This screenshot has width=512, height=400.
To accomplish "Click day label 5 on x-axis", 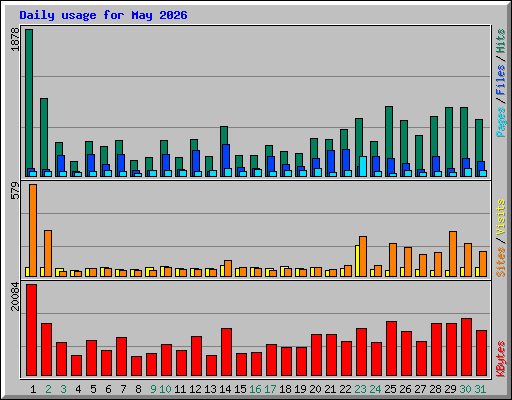I will click(x=93, y=389).
